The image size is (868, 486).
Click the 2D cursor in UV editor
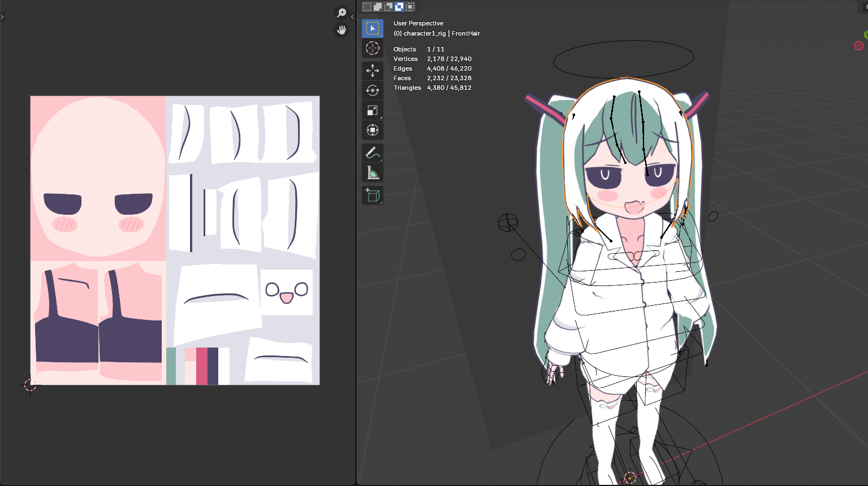30,385
